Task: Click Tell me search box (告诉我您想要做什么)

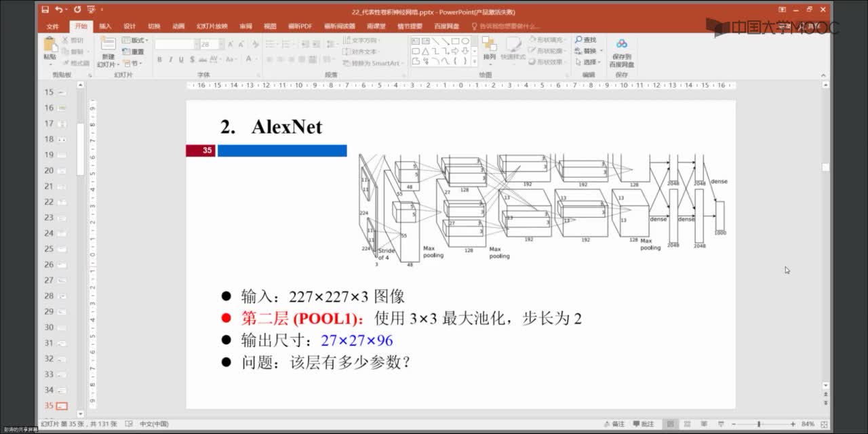Action: (x=507, y=26)
